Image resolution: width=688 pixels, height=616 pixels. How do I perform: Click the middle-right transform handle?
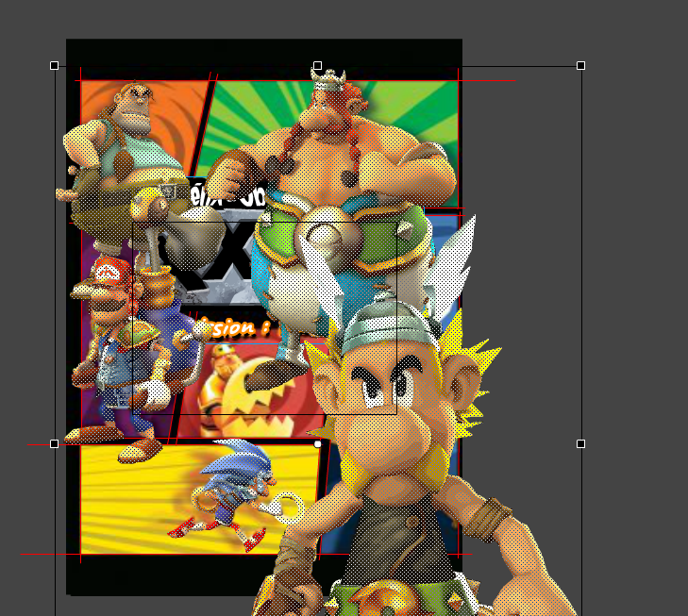[581, 444]
